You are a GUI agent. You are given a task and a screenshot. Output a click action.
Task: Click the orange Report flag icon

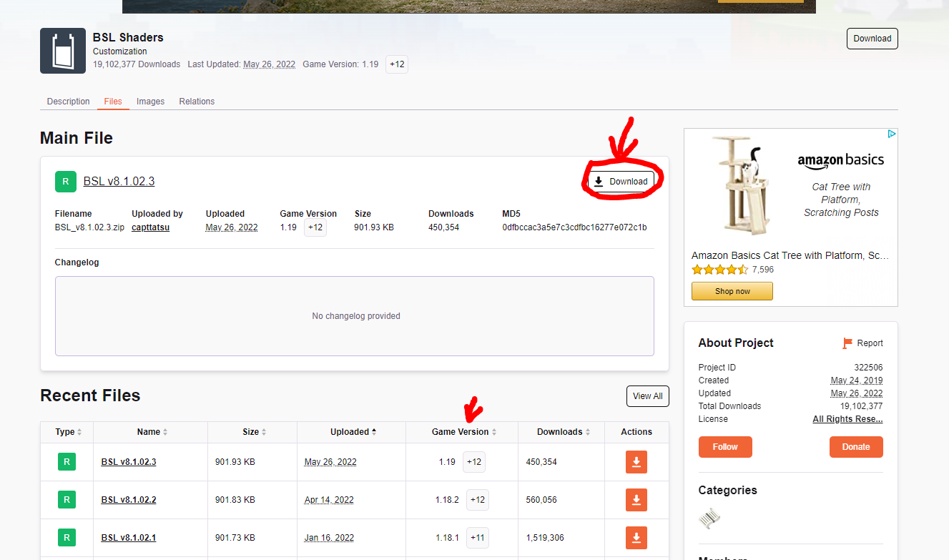[x=848, y=343]
